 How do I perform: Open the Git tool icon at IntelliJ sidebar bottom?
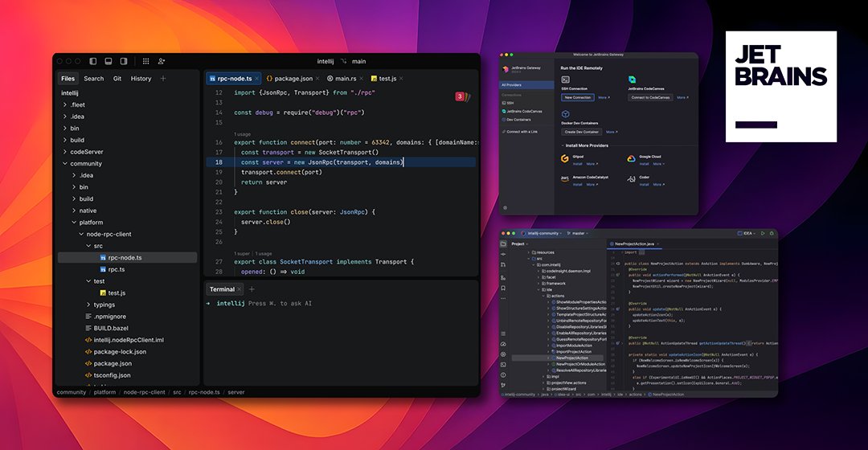point(503,385)
